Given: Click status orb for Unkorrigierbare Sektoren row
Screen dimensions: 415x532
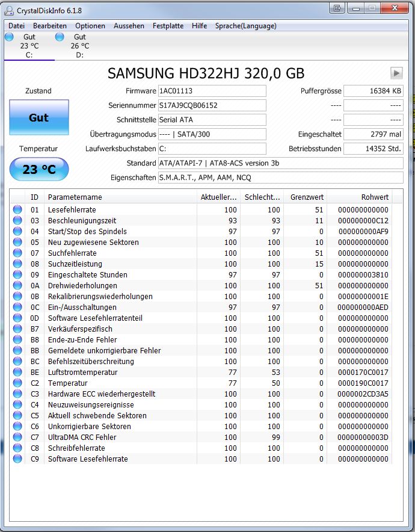Looking at the screenshot, I should 17,427.
